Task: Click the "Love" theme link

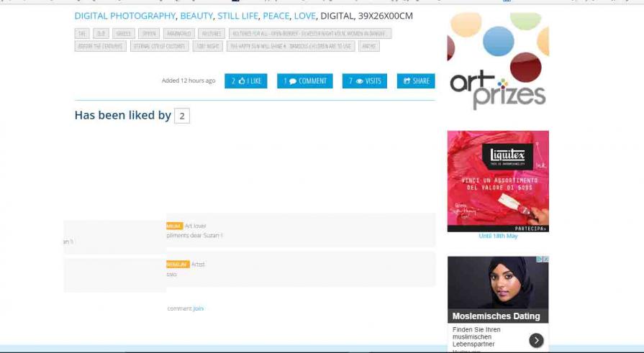Action: pos(304,16)
